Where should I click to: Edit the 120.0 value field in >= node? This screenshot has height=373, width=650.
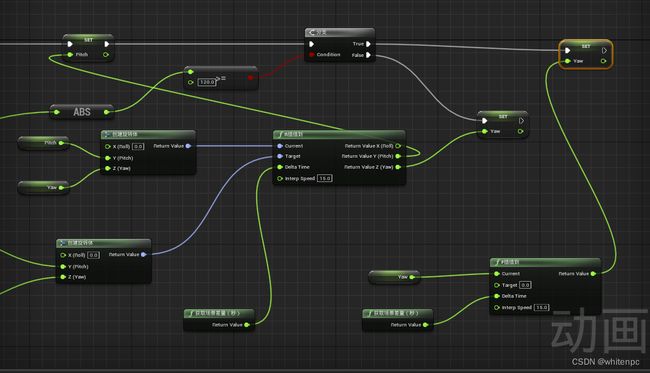[x=206, y=82]
